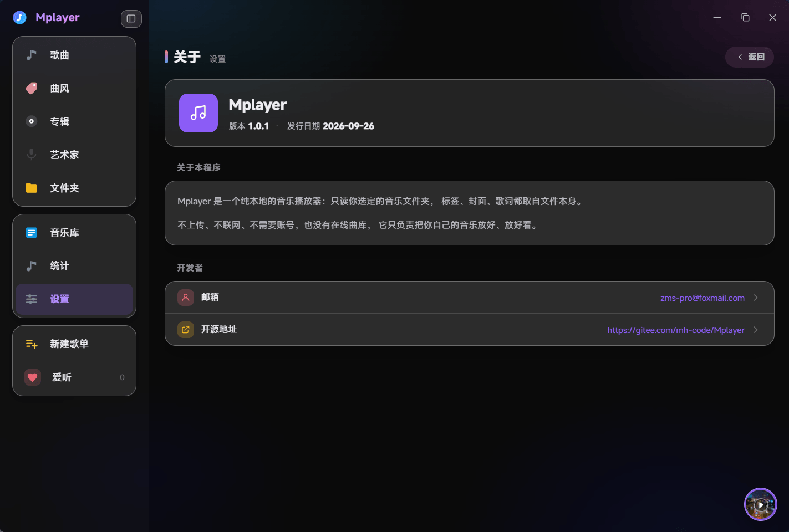
Task: Select the 曲风 tag icon
Action: coord(32,88)
